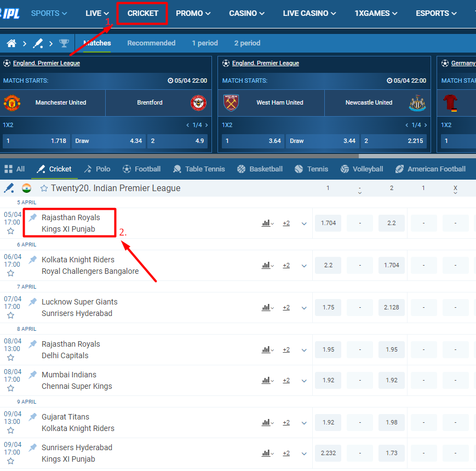
Task: Go to previous market for West Ham card
Action: [407, 125]
